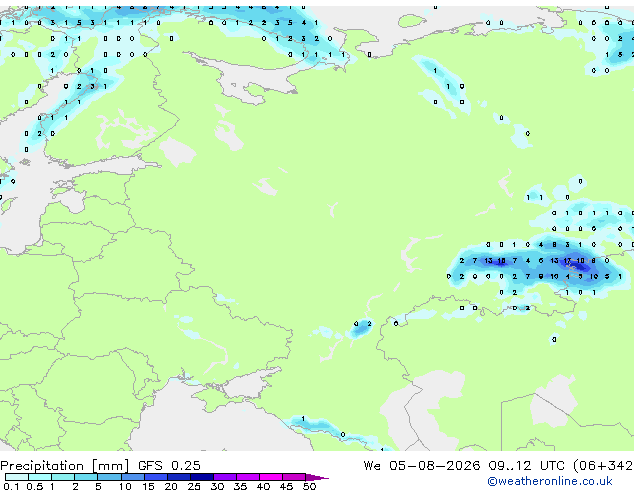Click the legend label '35'
The height and width of the screenshot is (490, 634).
[x=240, y=486]
